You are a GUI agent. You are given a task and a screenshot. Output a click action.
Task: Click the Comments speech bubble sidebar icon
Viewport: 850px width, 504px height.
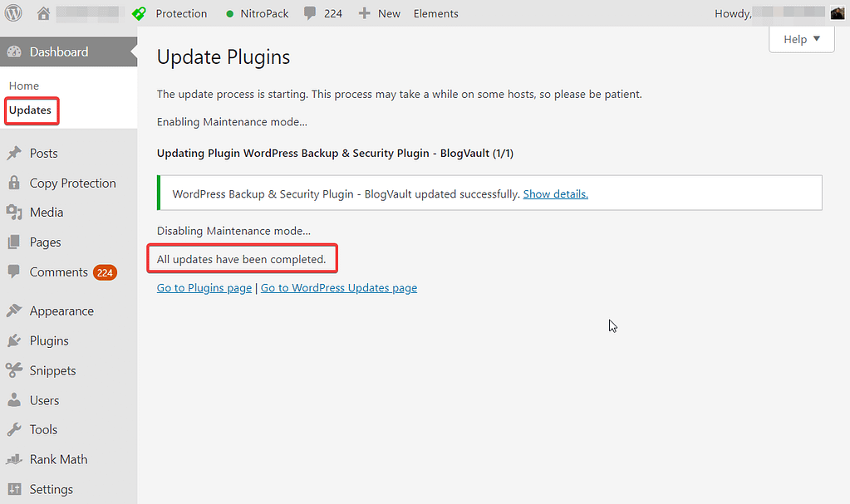point(14,272)
